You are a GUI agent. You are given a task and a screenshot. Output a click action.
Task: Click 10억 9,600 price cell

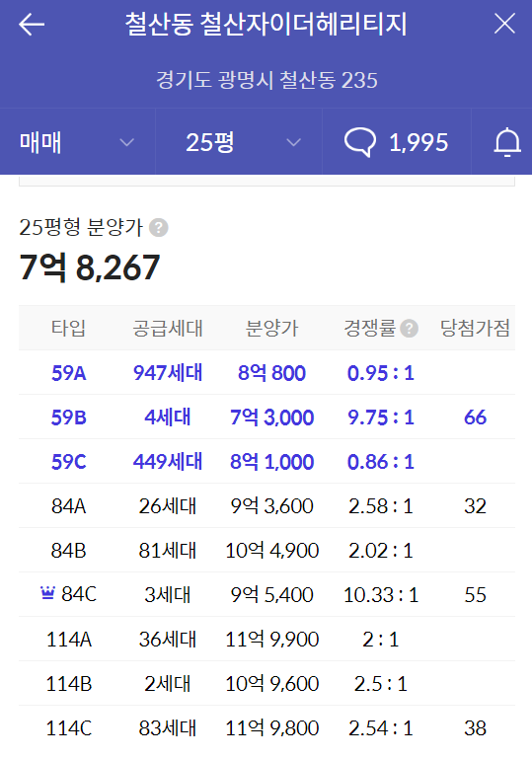pos(271,683)
